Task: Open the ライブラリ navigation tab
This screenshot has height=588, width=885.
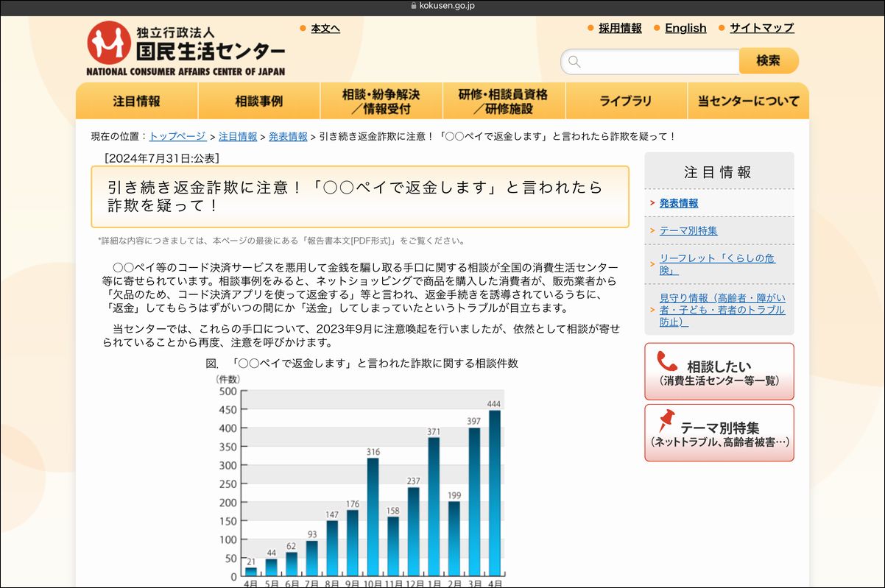Action: (626, 101)
